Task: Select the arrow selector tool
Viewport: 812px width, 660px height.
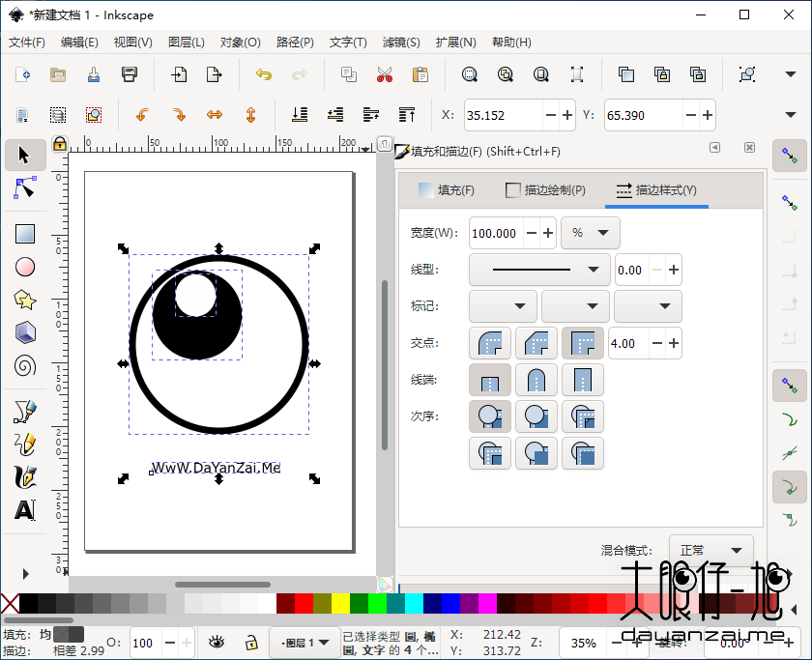Action: tap(24, 155)
